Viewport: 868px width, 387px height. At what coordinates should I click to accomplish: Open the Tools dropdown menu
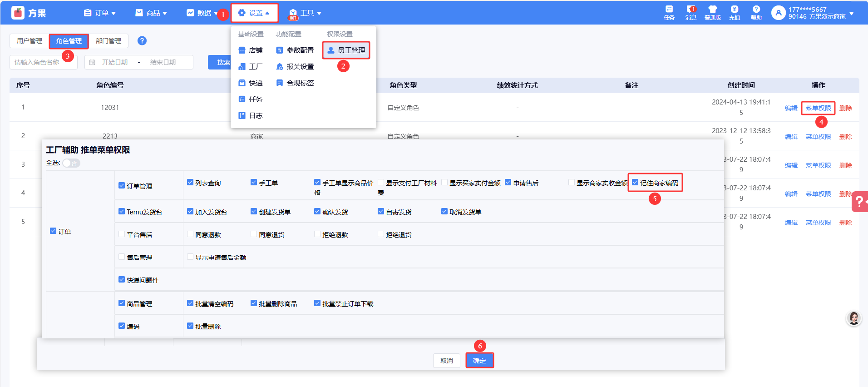[x=306, y=13]
